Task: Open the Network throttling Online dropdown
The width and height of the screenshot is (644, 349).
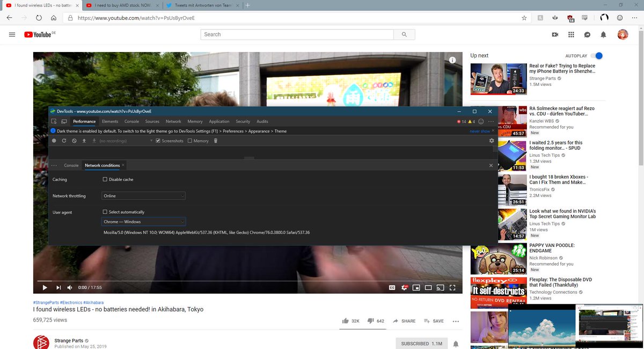Action: coord(144,196)
